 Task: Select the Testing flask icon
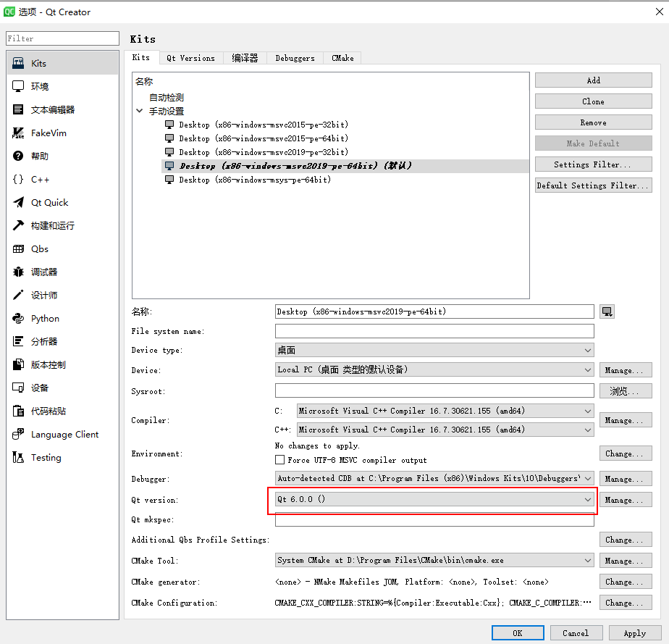[x=18, y=458]
